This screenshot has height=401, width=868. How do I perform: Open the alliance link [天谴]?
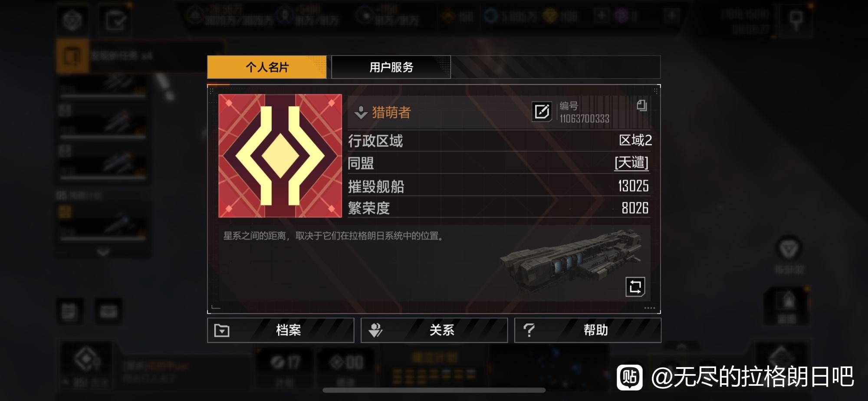point(631,163)
